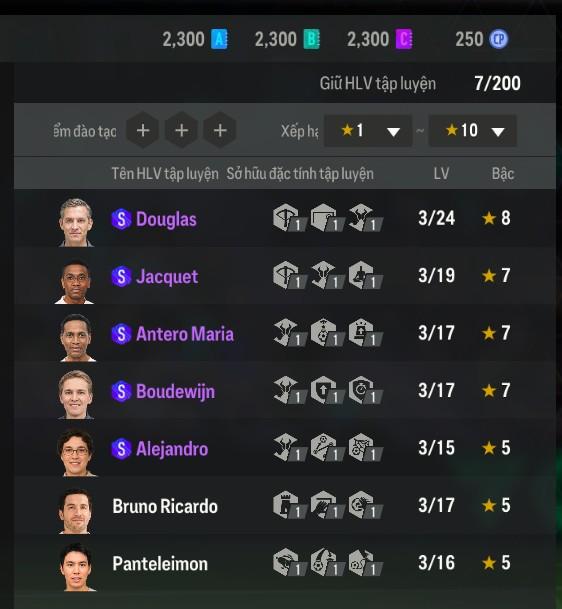Sort by the Bậc column header
This screenshot has height=609, width=562.
(503, 173)
